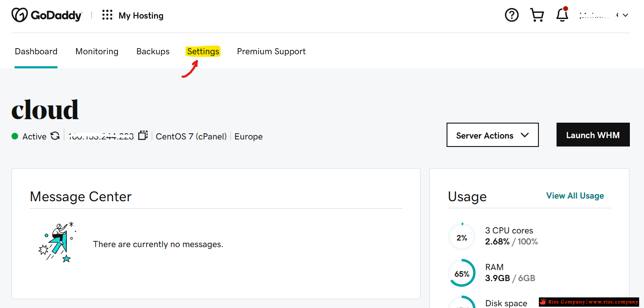The width and height of the screenshot is (644, 308).
Task: Switch to the Dashboard tab
Action: point(36,52)
